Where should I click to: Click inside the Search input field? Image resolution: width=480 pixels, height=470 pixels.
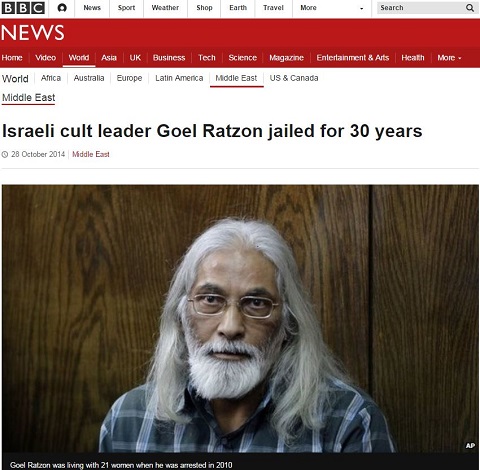421,8
